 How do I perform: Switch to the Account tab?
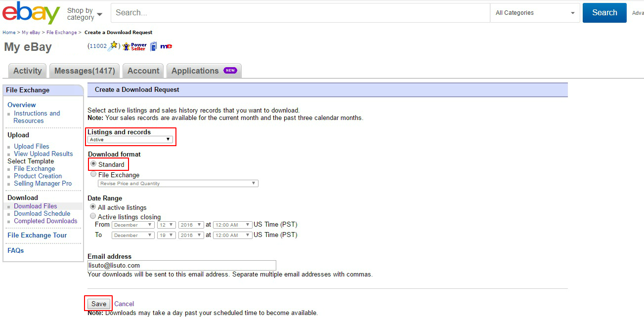point(143,71)
